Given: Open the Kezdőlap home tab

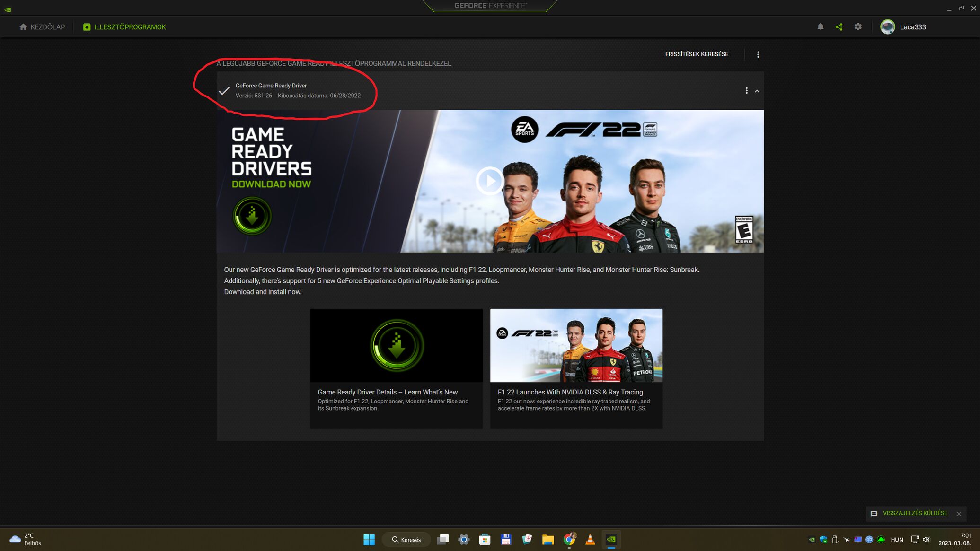Looking at the screenshot, I should [x=42, y=27].
